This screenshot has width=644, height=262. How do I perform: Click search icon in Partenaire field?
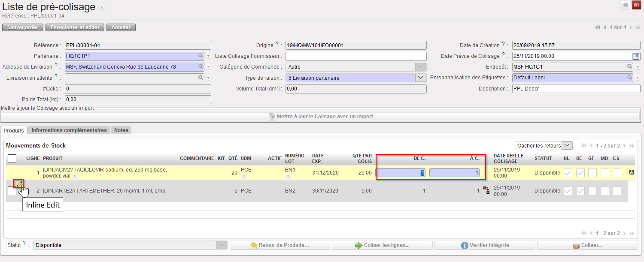200,56
